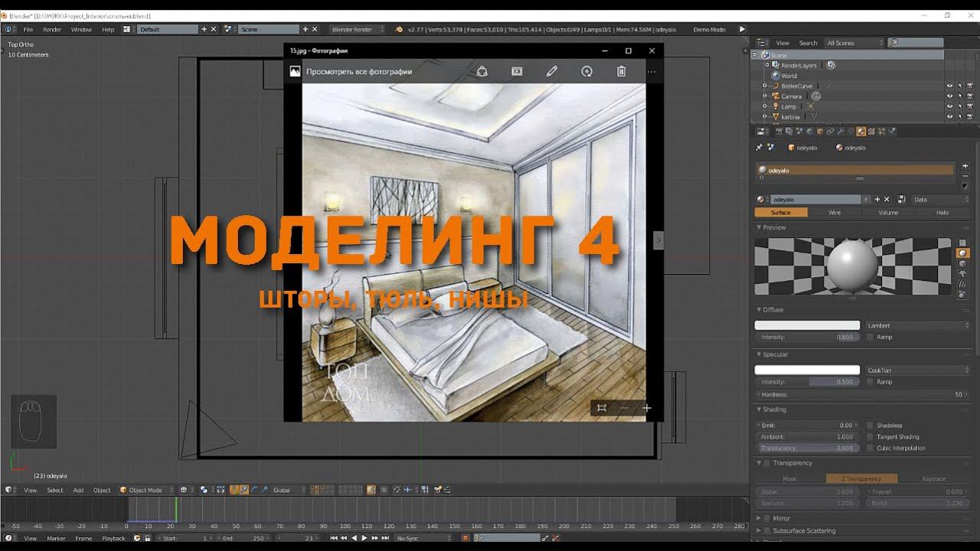Add a new material slot with plus
980x551 pixels.
coord(965,165)
